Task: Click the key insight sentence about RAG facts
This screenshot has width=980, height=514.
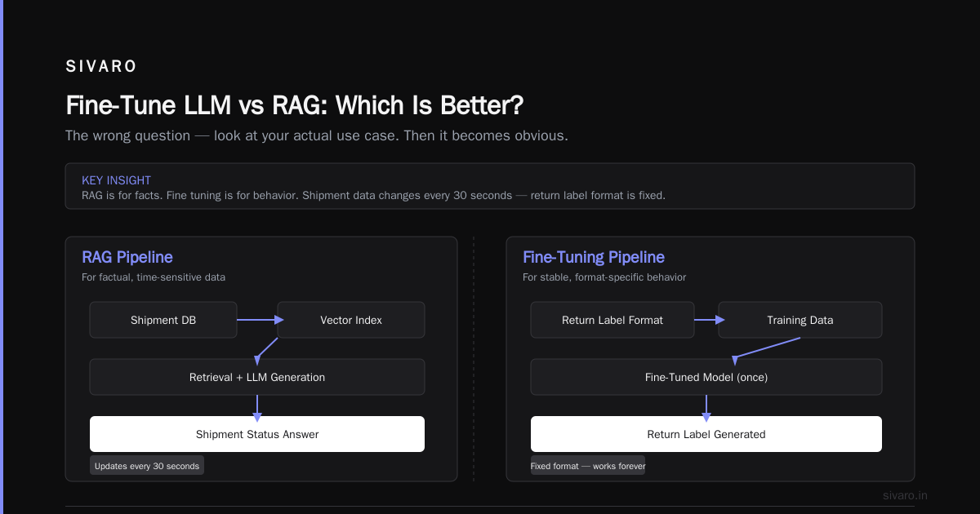Action: 373,195
